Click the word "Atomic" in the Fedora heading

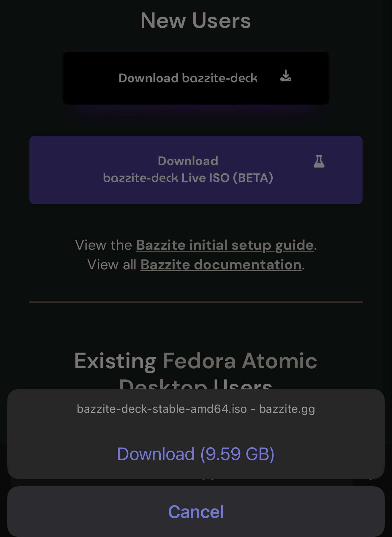pyautogui.click(x=279, y=361)
